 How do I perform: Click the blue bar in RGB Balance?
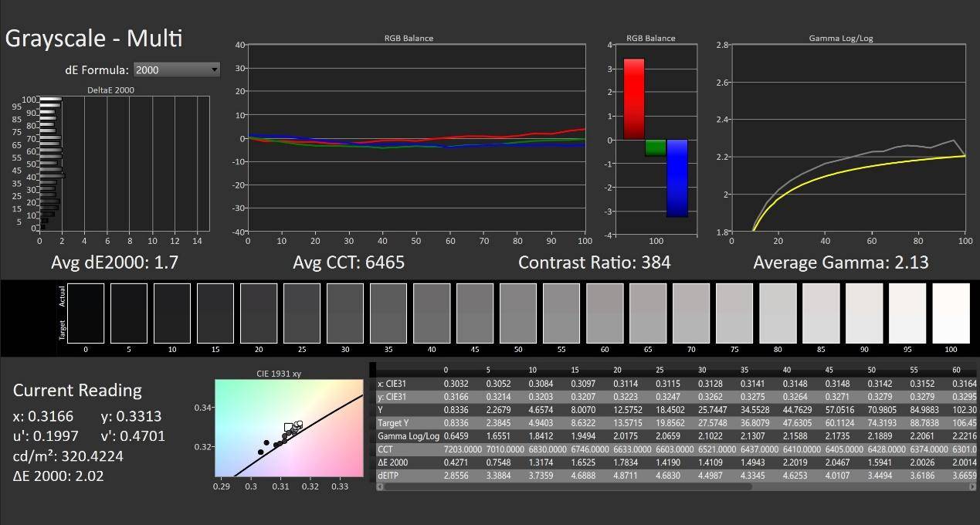(x=677, y=178)
